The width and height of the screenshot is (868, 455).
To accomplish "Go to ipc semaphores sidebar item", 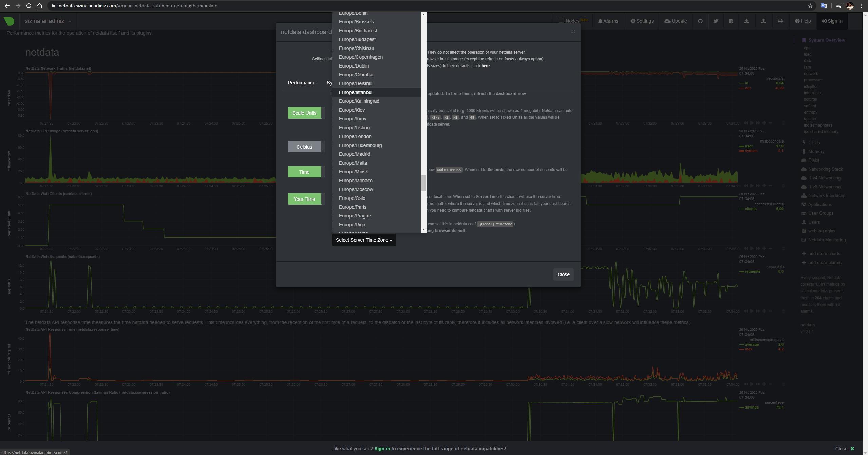I will 818,125.
